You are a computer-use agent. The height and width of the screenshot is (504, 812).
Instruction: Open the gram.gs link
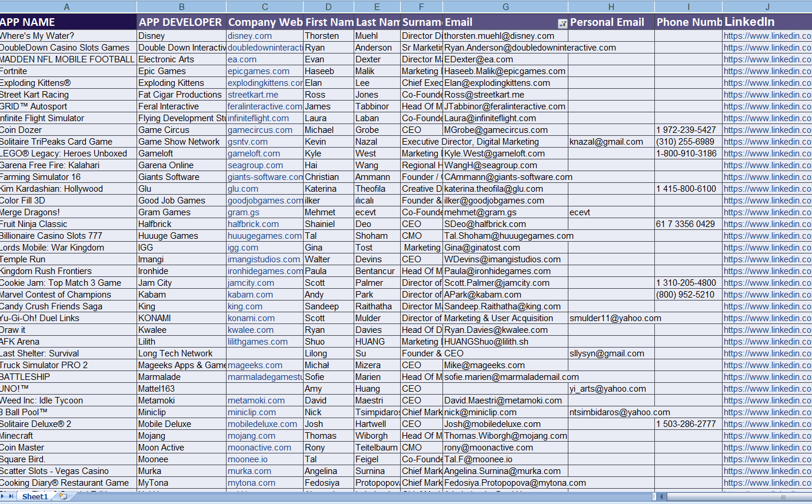point(244,212)
